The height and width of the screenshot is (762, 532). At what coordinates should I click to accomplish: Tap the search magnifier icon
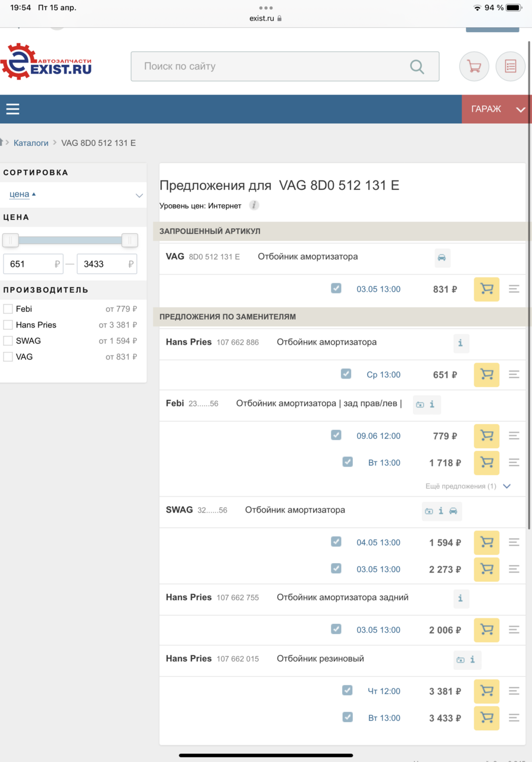tap(417, 66)
